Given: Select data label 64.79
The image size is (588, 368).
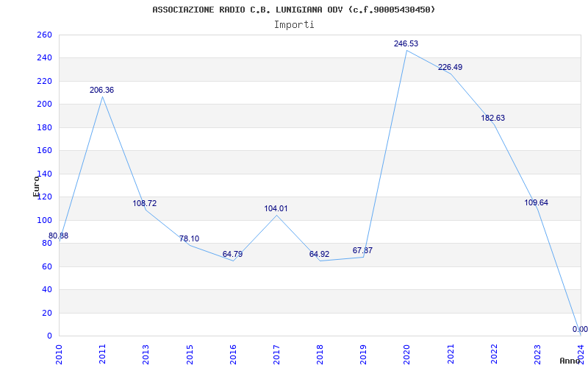Looking at the screenshot, I should (232, 254).
